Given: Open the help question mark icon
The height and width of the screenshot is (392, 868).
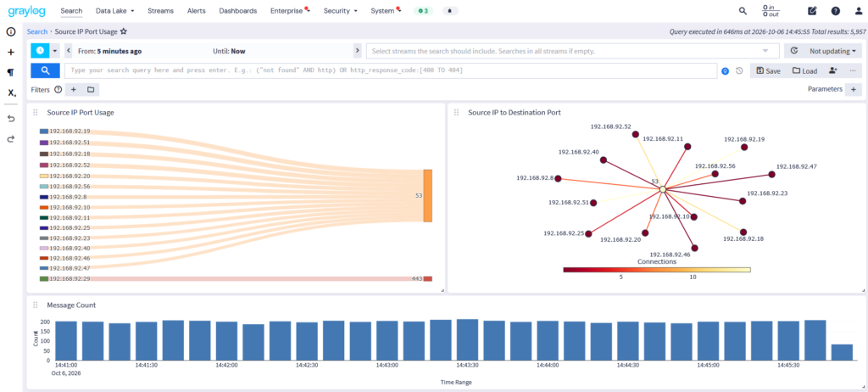Looking at the screenshot, I should 835,10.
